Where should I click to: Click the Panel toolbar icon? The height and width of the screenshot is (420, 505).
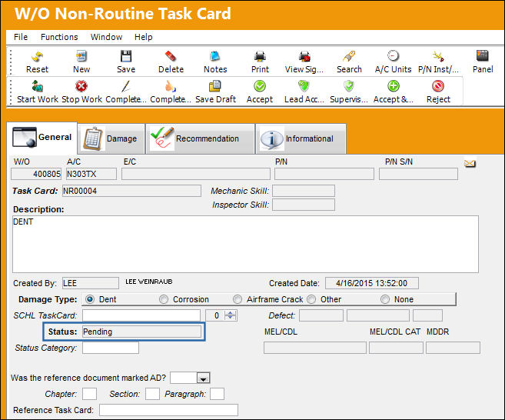pos(483,56)
